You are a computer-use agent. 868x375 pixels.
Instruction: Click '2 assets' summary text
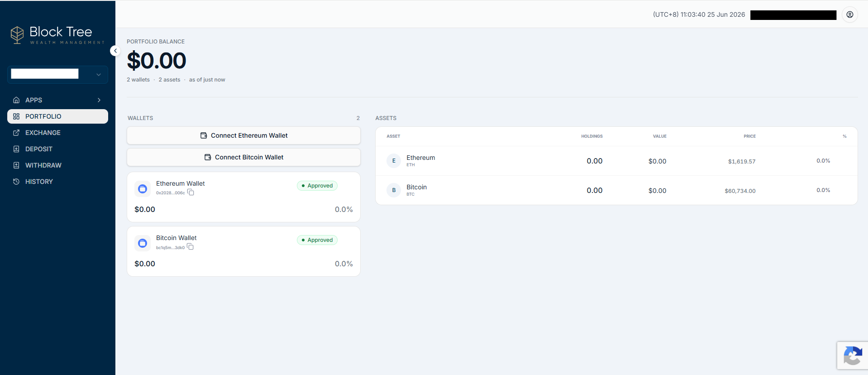[169, 80]
